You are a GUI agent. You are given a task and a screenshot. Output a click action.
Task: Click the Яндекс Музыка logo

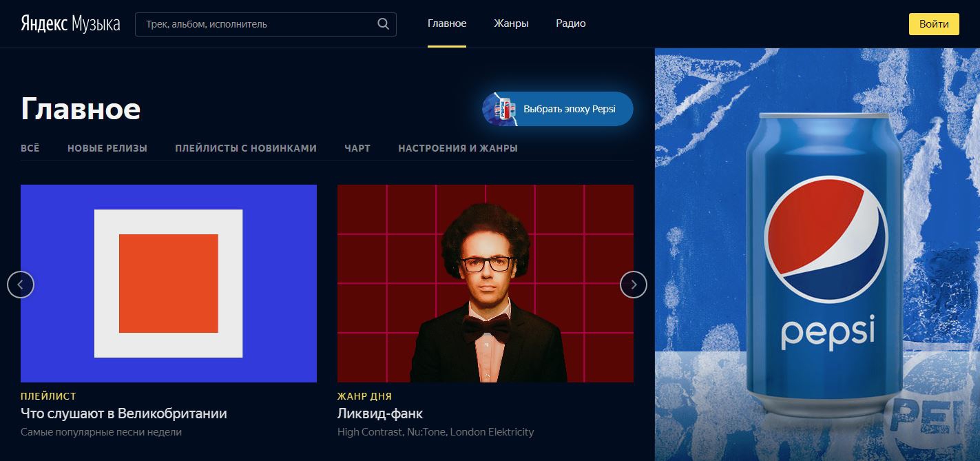pyautogui.click(x=70, y=23)
